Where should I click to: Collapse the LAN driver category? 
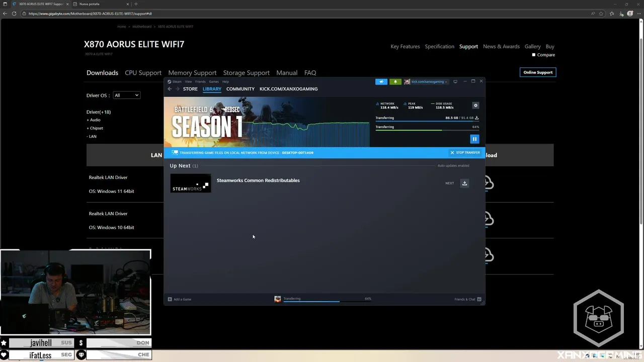pos(92,136)
